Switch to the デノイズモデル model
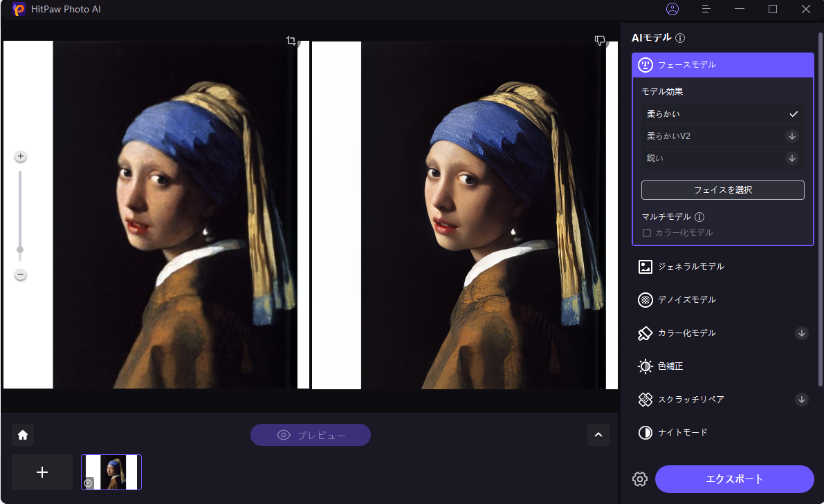 tap(686, 300)
